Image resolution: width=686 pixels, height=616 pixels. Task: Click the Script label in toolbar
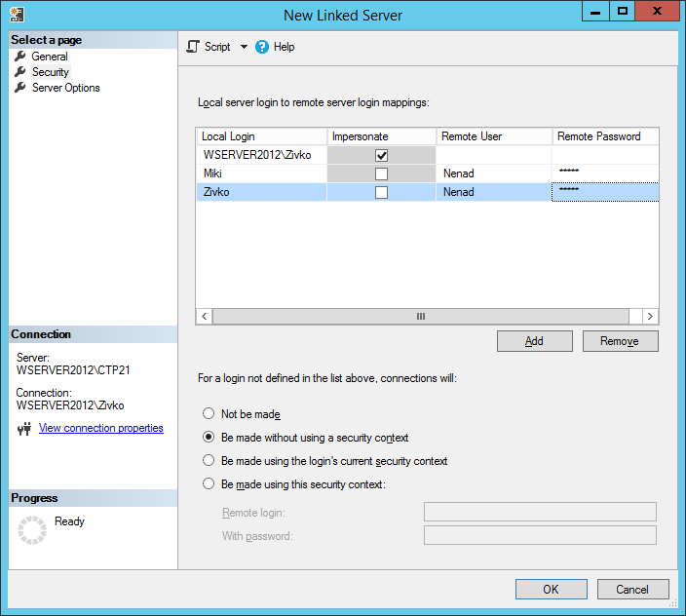pos(217,47)
